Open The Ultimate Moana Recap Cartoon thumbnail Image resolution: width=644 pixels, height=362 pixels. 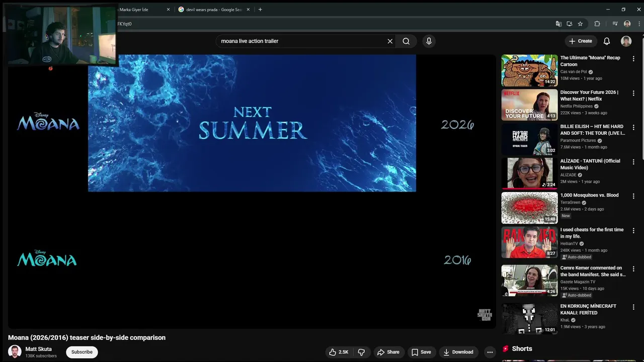pos(529,70)
